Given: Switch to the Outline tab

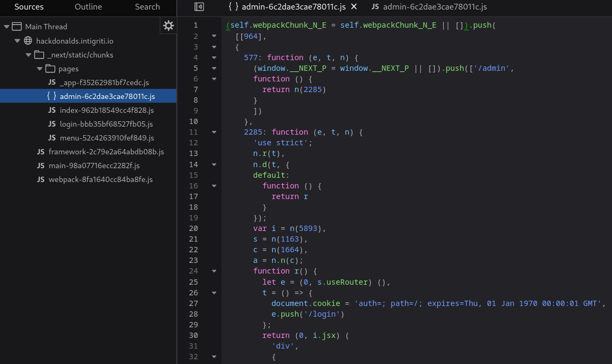Looking at the screenshot, I should 88,7.
